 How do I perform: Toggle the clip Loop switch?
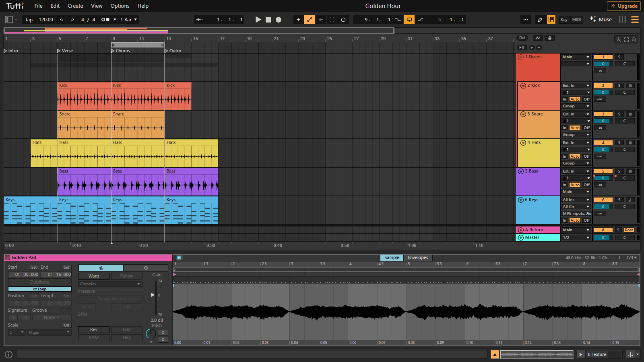pos(40,289)
